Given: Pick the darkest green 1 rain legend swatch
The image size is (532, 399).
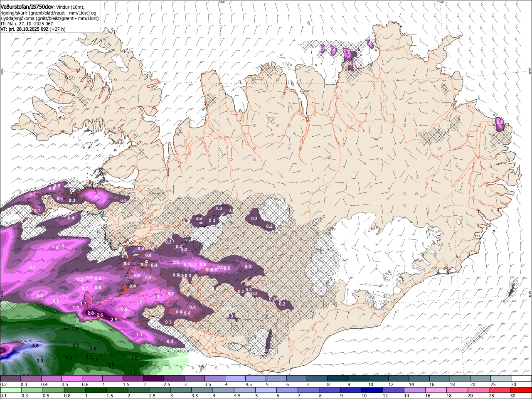Looking at the screenshot, I should (x=96, y=390).
